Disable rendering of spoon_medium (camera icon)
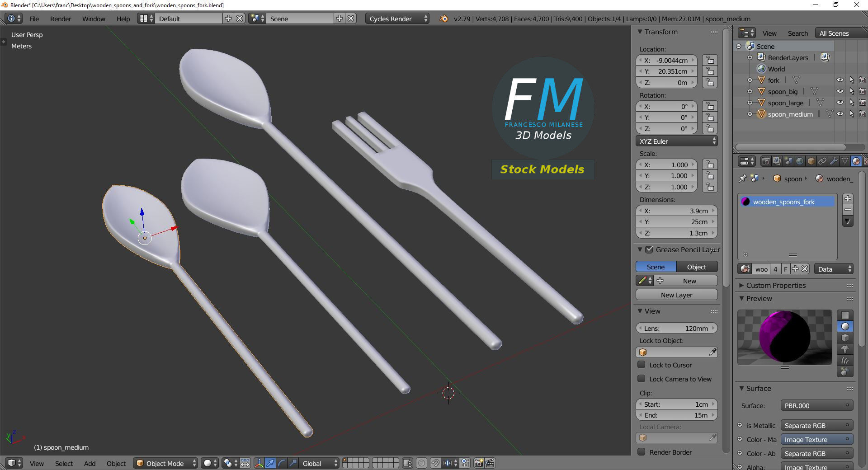The width and height of the screenshot is (868, 470). tap(863, 114)
